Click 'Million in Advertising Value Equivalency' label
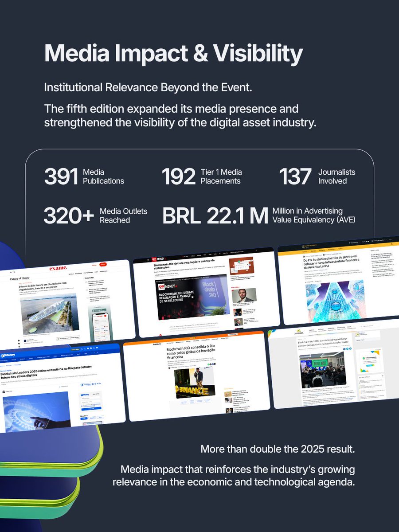The height and width of the screenshot is (532, 399). [314, 215]
